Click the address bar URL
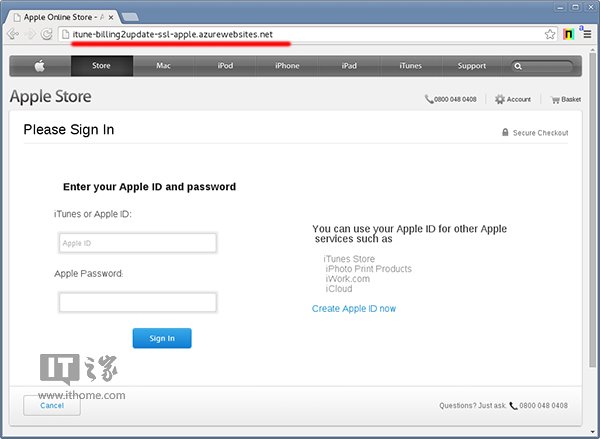Image resolution: width=600 pixels, height=439 pixels. 173,34
